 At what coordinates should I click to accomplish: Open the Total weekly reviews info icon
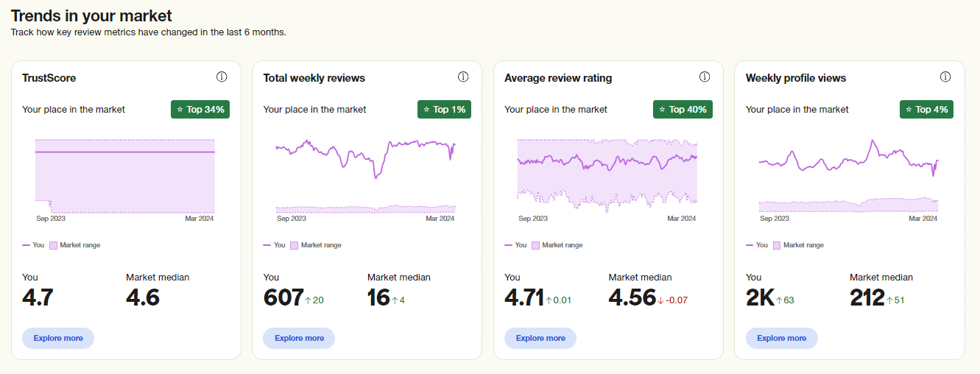point(463,77)
